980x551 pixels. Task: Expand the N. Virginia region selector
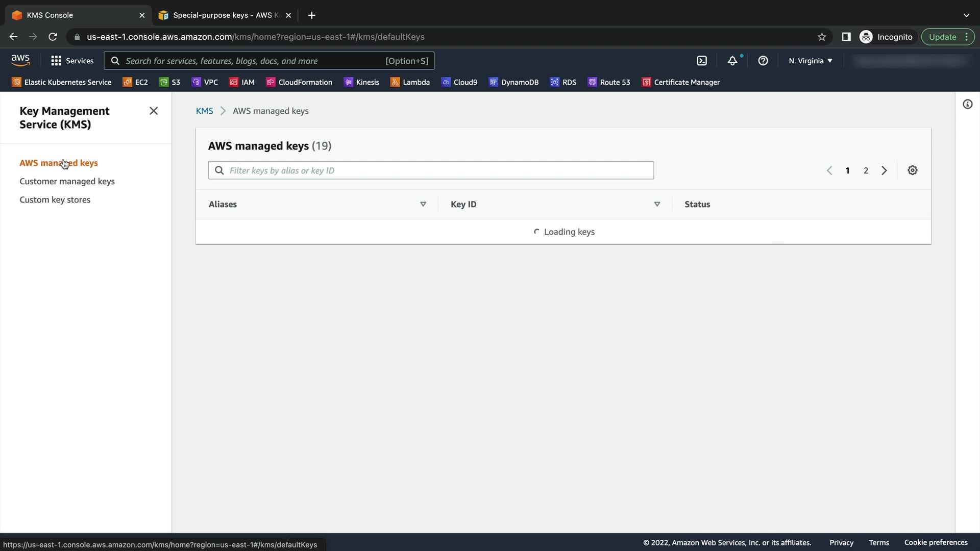coord(811,61)
